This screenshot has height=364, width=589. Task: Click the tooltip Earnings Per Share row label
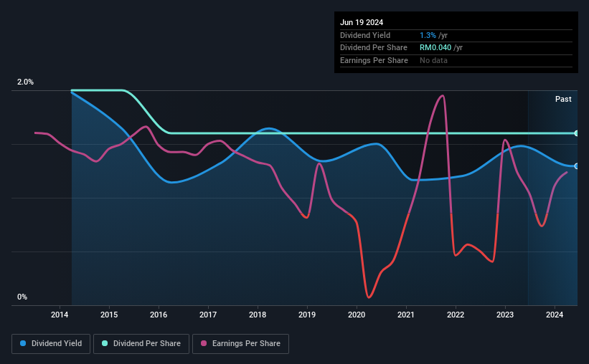[x=374, y=60]
